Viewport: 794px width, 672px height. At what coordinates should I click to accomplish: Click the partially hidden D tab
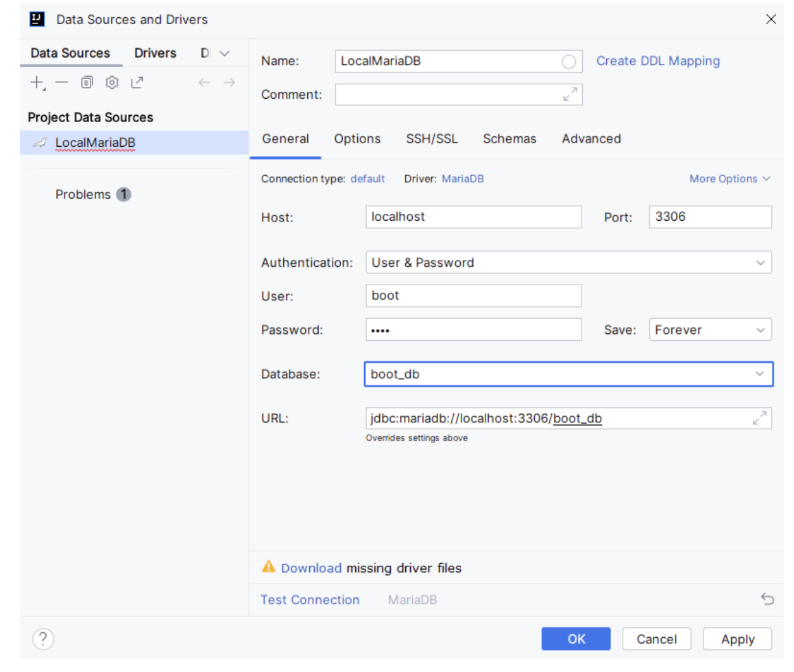point(205,53)
